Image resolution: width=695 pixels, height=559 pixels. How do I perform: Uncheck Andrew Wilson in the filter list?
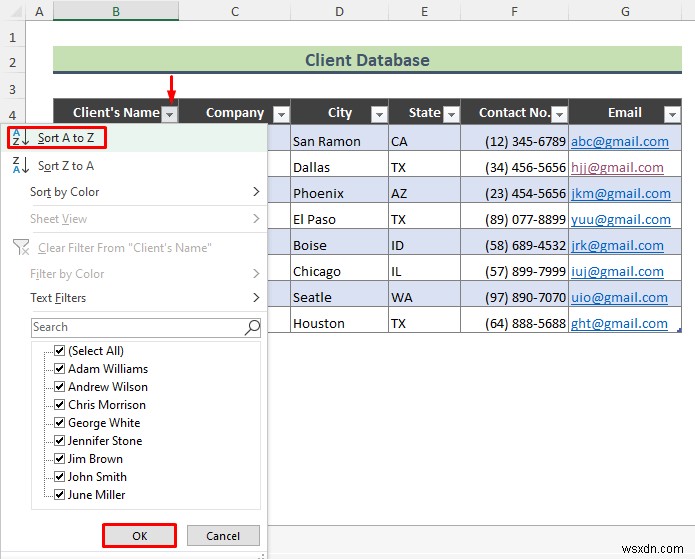pos(59,387)
